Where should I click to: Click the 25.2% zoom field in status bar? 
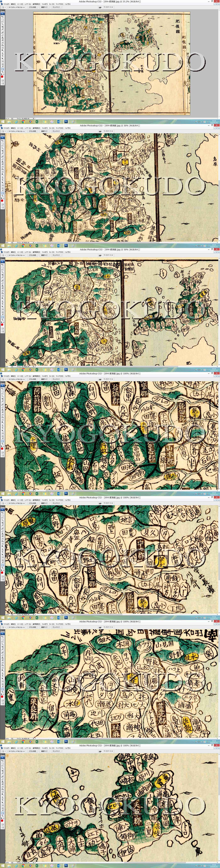tap(7, 118)
